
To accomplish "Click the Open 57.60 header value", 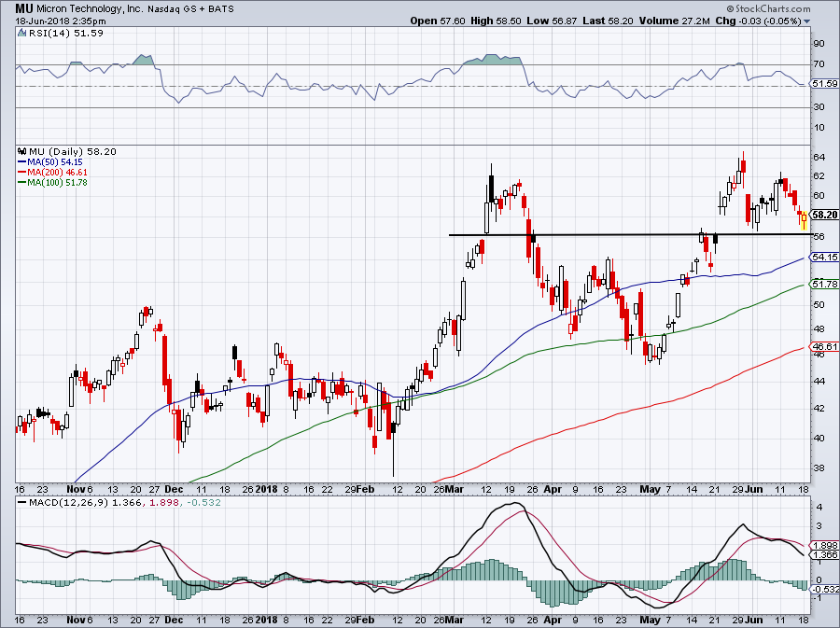I will [x=439, y=21].
